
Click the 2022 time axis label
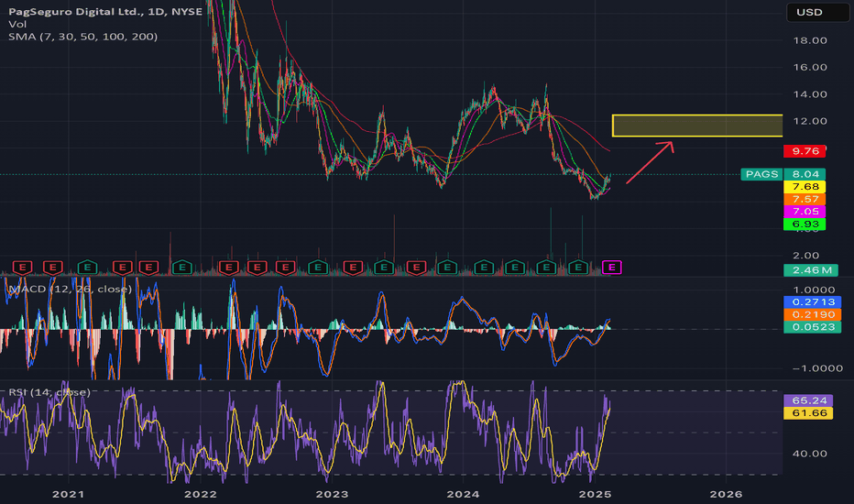coord(200,494)
